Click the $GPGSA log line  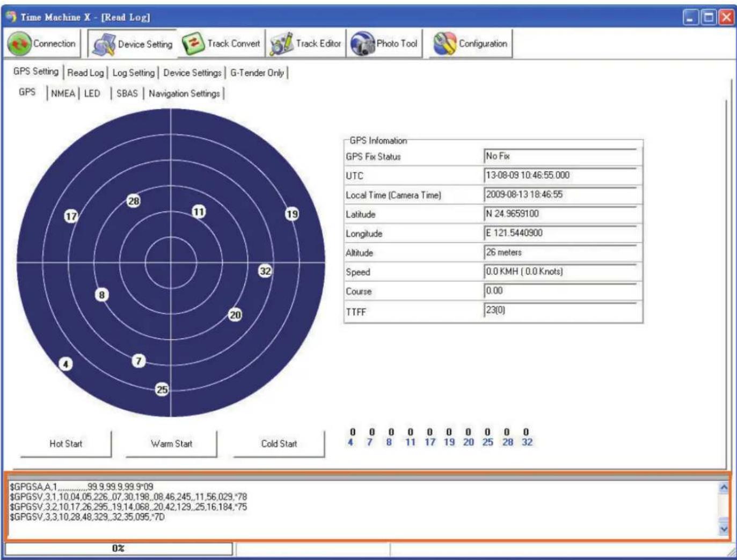click(x=82, y=486)
